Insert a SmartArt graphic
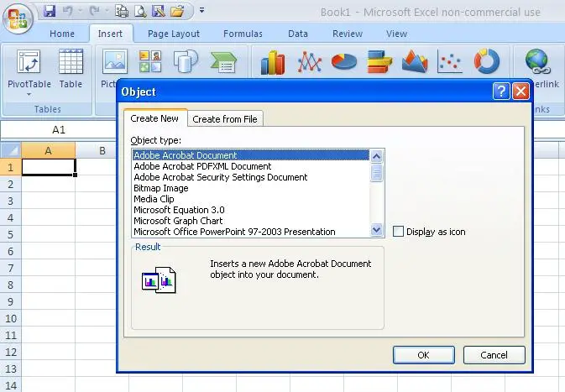The image size is (565, 392). point(223,61)
